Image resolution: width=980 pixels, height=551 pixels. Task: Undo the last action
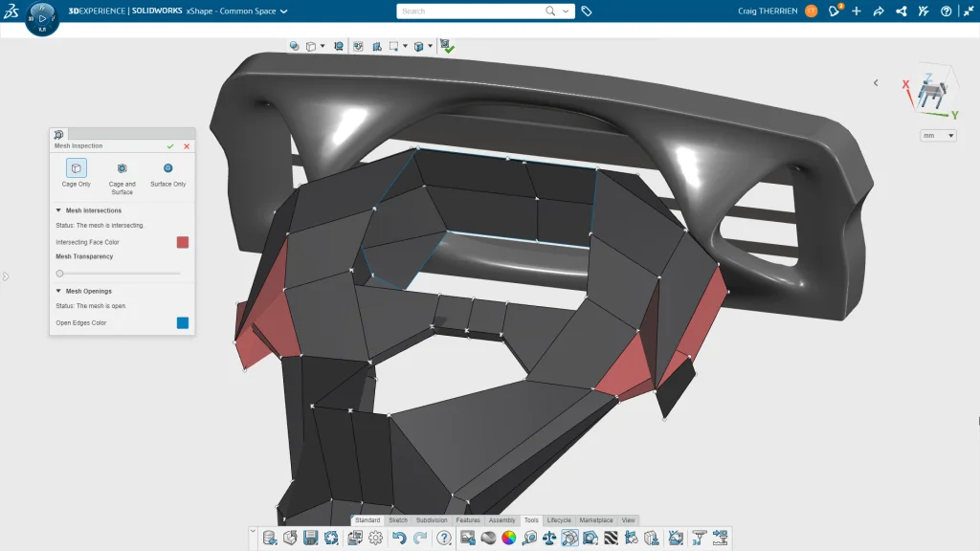click(x=399, y=538)
